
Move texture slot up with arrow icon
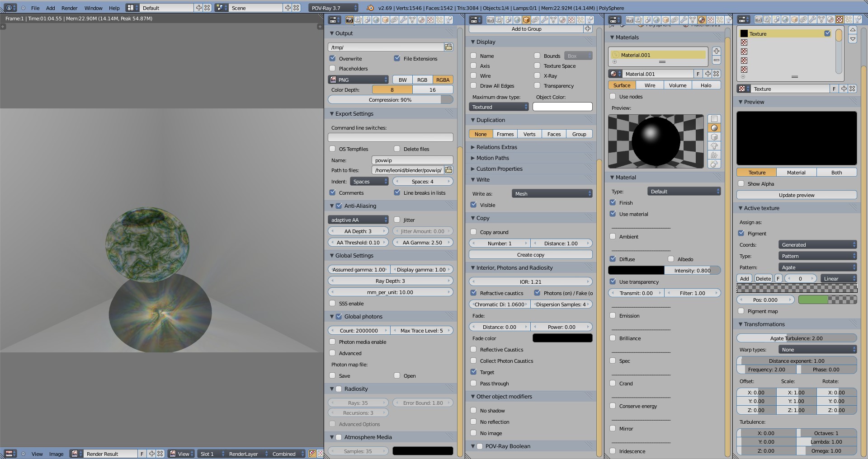(x=853, y=30)
